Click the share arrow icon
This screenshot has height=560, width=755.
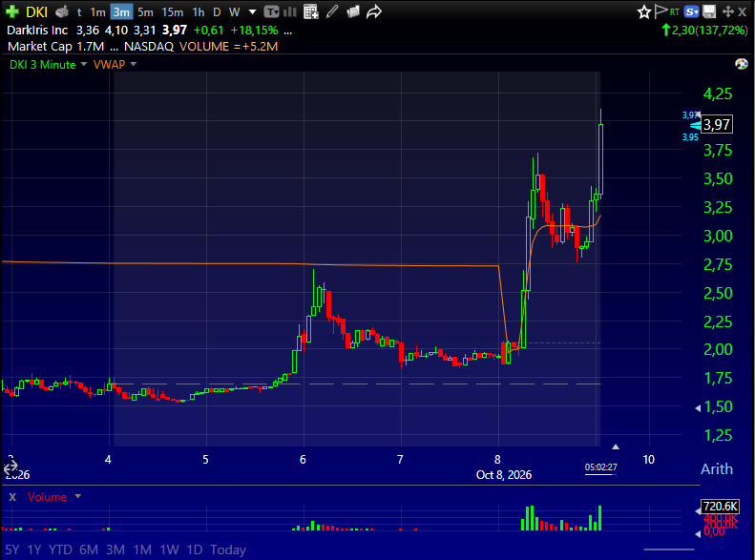(x=373, y=11)
